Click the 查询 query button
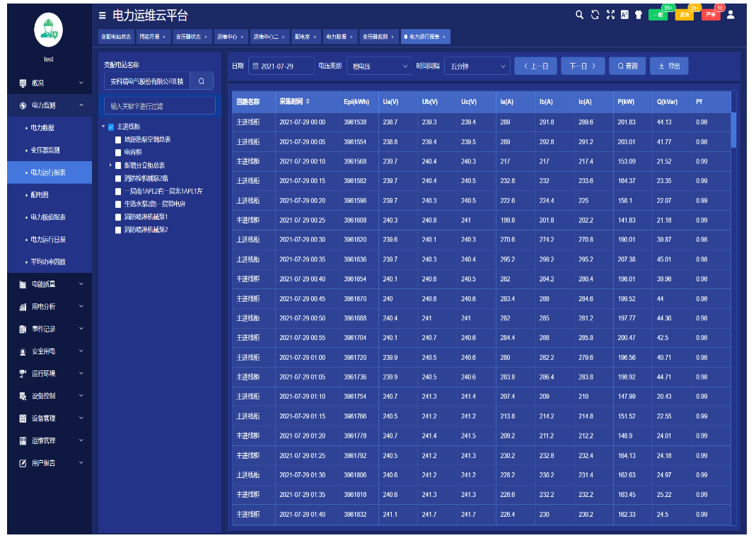The width and height of the screenshot is (756, 538). coord(627,66)
